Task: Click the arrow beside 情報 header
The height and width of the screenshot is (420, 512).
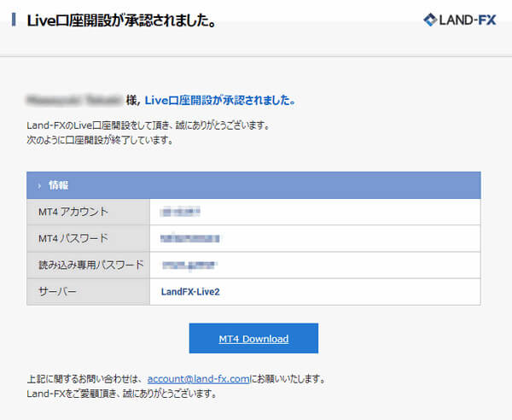Action: pos(39,186)
